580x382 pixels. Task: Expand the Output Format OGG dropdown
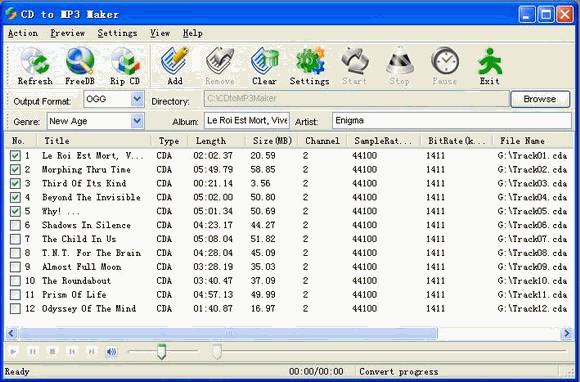137,99
